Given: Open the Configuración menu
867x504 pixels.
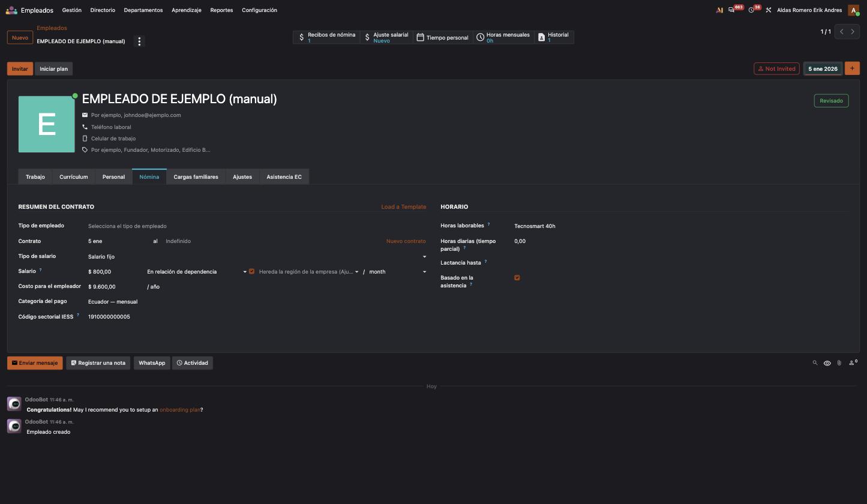Looking at the screenshot, I should [259, 10].
